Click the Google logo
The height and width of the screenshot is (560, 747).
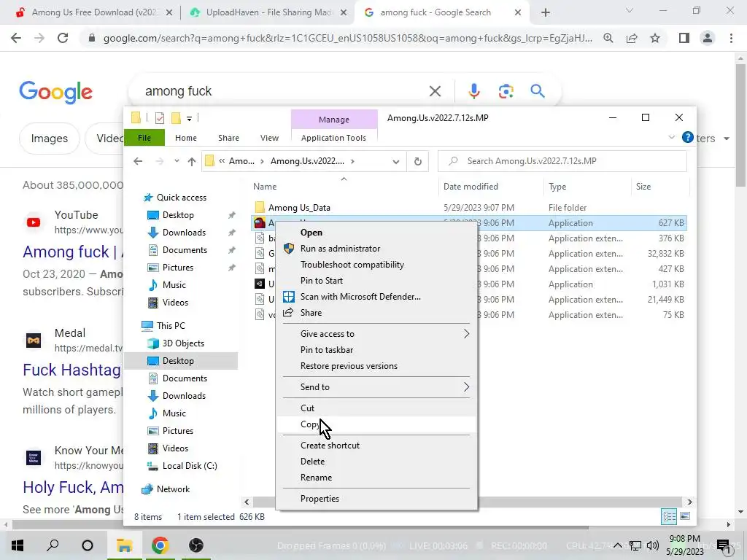[x=55, y=92]
